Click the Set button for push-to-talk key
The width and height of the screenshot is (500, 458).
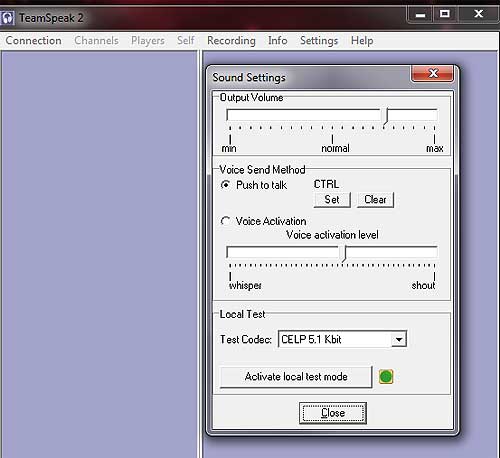pos(332,200)
